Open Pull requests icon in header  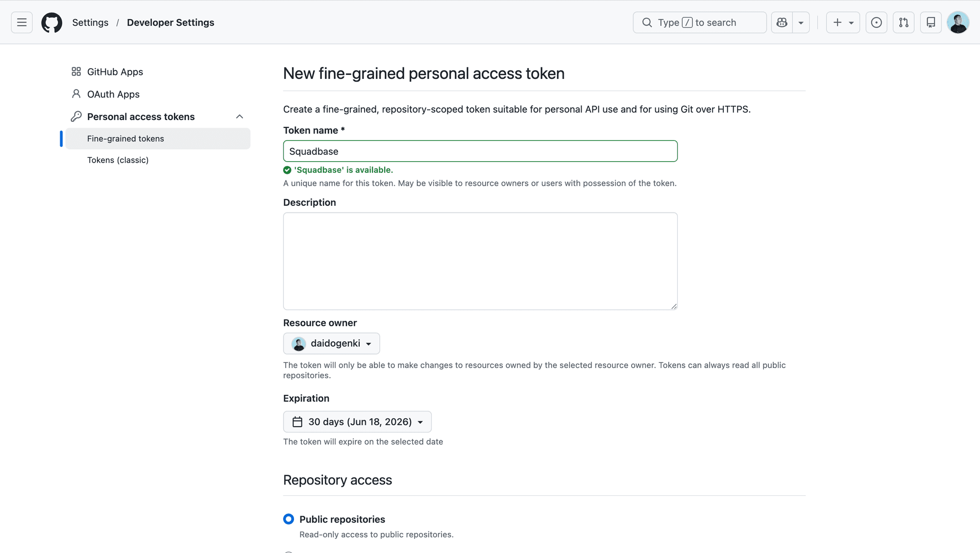tap(904, 23)
